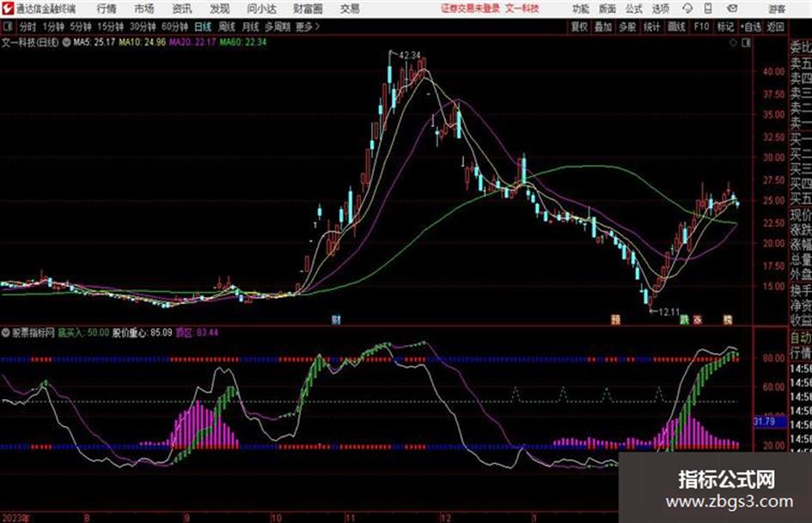This screenshot has height=523, width=812.
Task: Click the customer service headset icon
Action: 687,9
